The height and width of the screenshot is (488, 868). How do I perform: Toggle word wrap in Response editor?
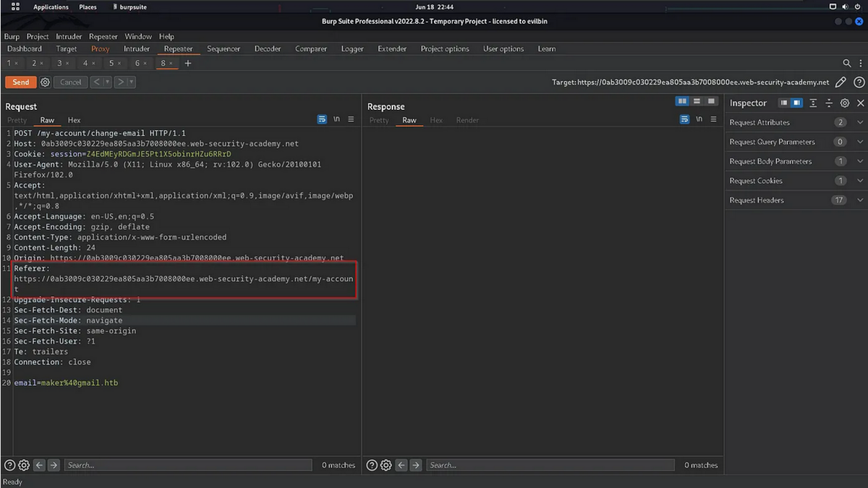click(x=684, y=119)
